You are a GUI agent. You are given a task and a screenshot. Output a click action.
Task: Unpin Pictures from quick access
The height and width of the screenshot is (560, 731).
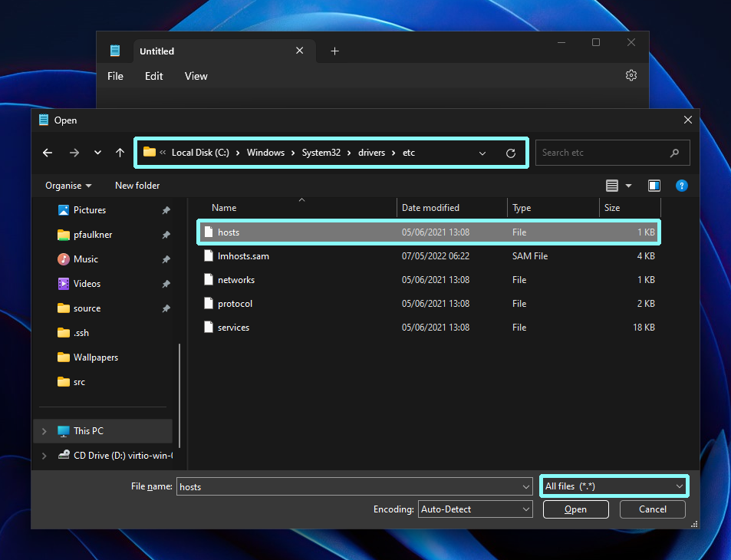[166, 210]
